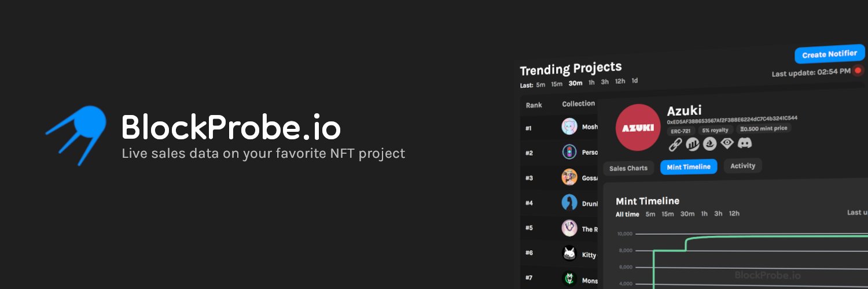This screenshot has width=868, height=289.
Task: Click the Azuki collection title
Action: (684, 110)
